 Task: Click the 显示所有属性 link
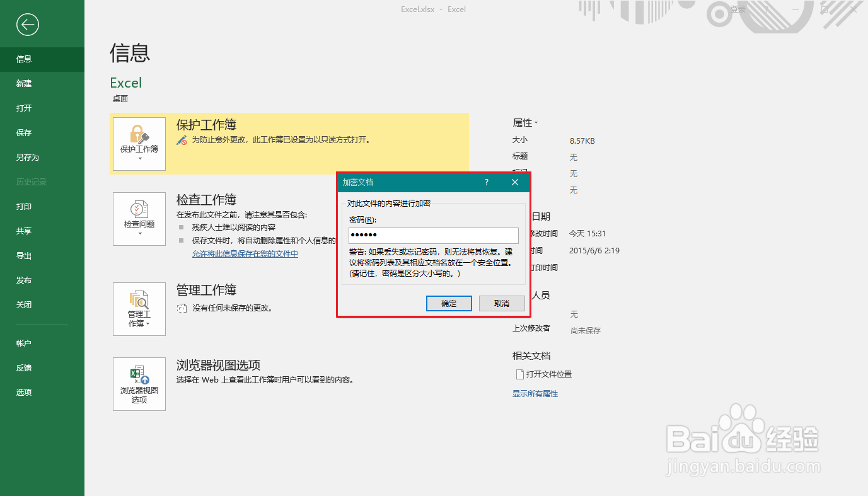coord(535,394)
